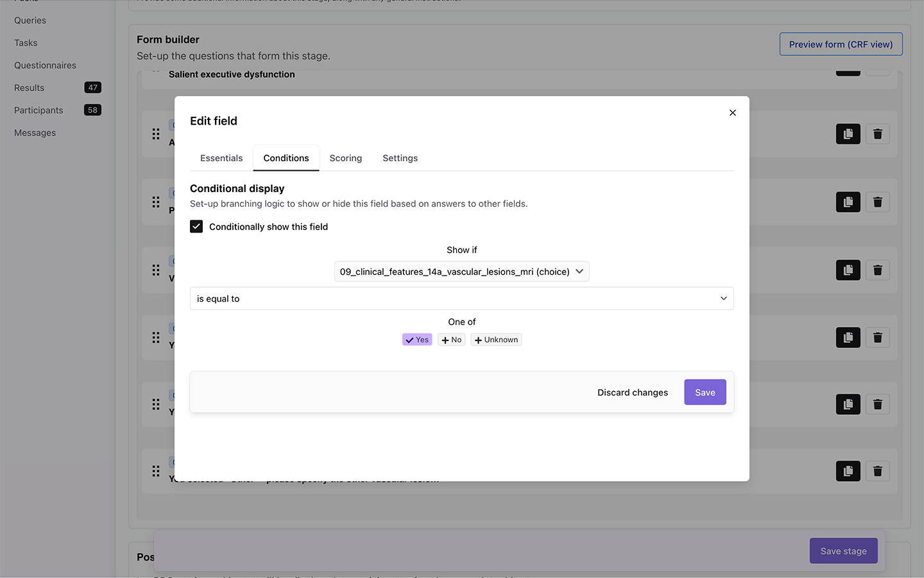
Task: Duplicate the 'specify the other vascular lesion' field
Action: (x=848, y=471)
